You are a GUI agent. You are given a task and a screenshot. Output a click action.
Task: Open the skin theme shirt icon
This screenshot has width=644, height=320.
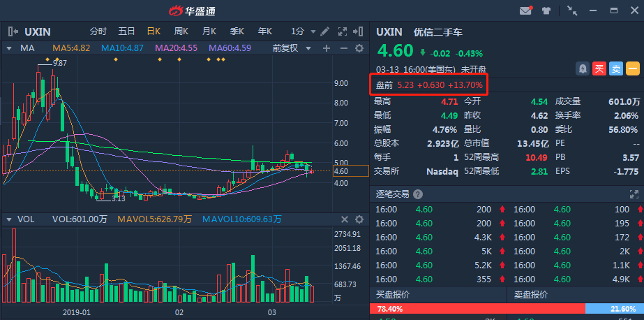click(546, 11)
